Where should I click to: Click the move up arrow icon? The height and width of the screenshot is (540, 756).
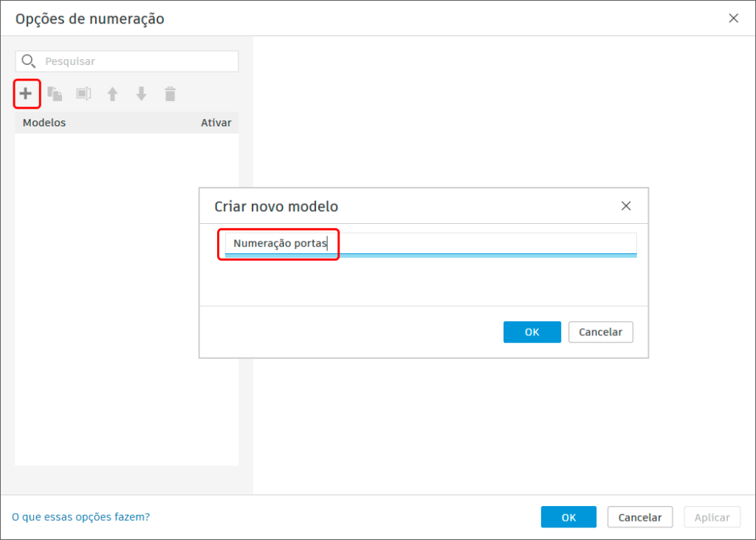(112, 94)
